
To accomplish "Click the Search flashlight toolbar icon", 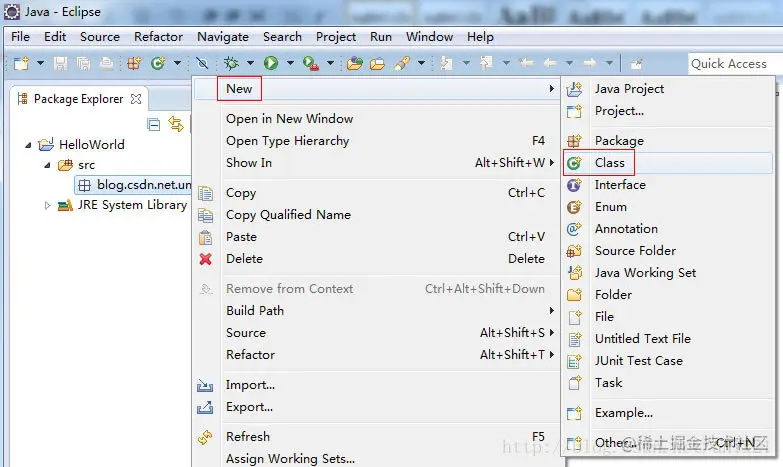I will (x=402, y=63).
